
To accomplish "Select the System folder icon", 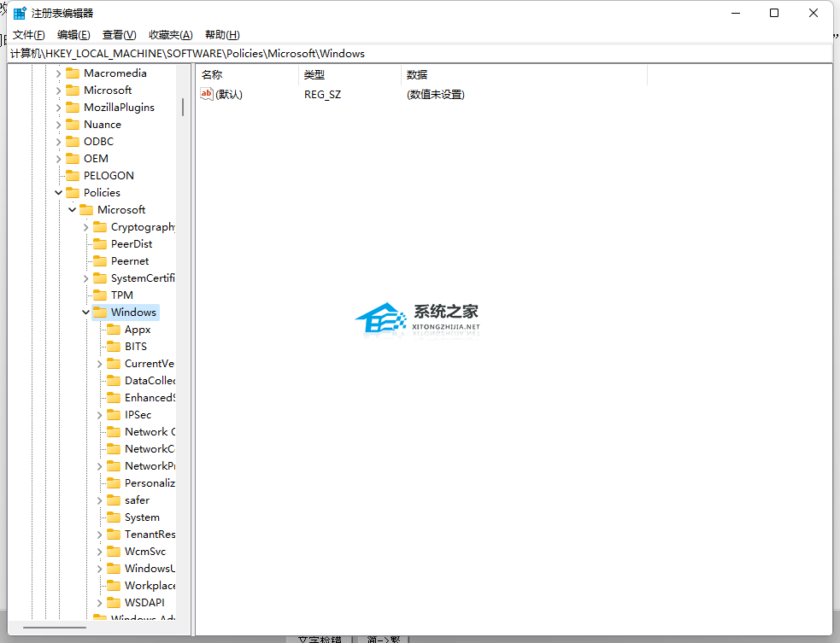I will [114, 517].
